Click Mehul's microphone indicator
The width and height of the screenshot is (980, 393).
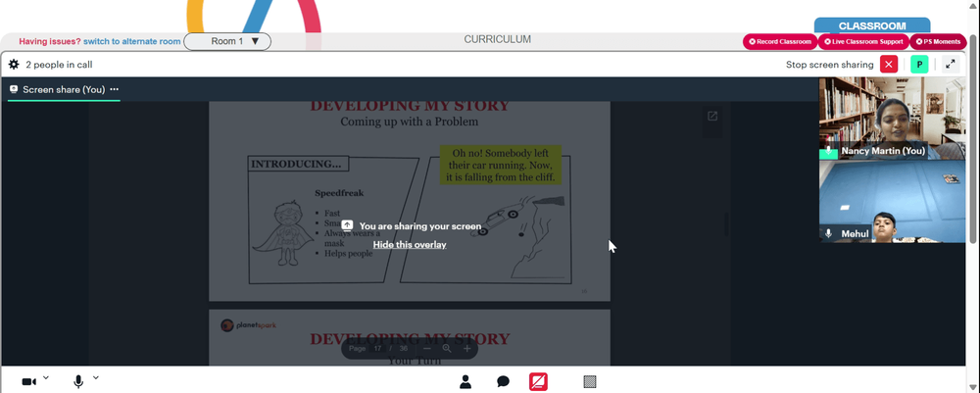pos(828,233)
